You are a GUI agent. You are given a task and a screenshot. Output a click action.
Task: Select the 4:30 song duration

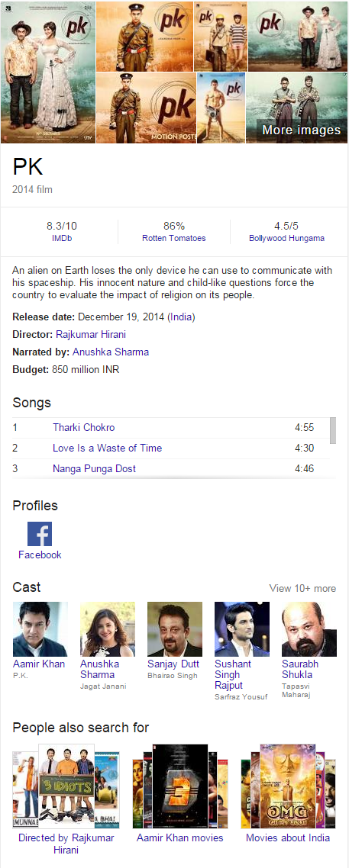305,448
